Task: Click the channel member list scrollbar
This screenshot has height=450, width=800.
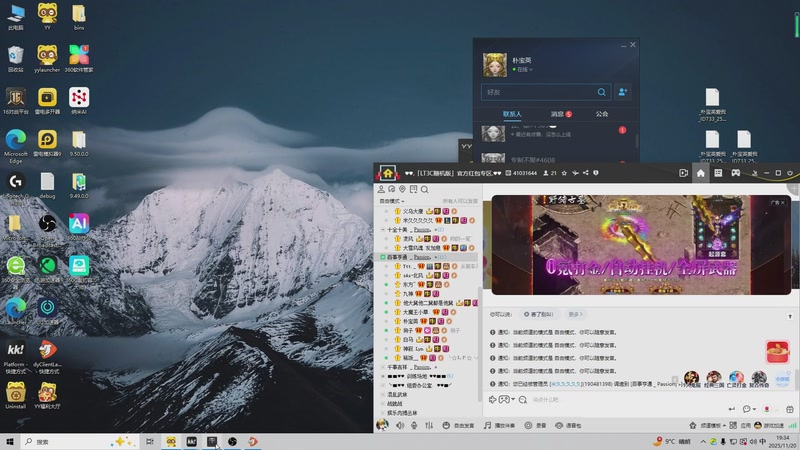Action: coord(479,342)
